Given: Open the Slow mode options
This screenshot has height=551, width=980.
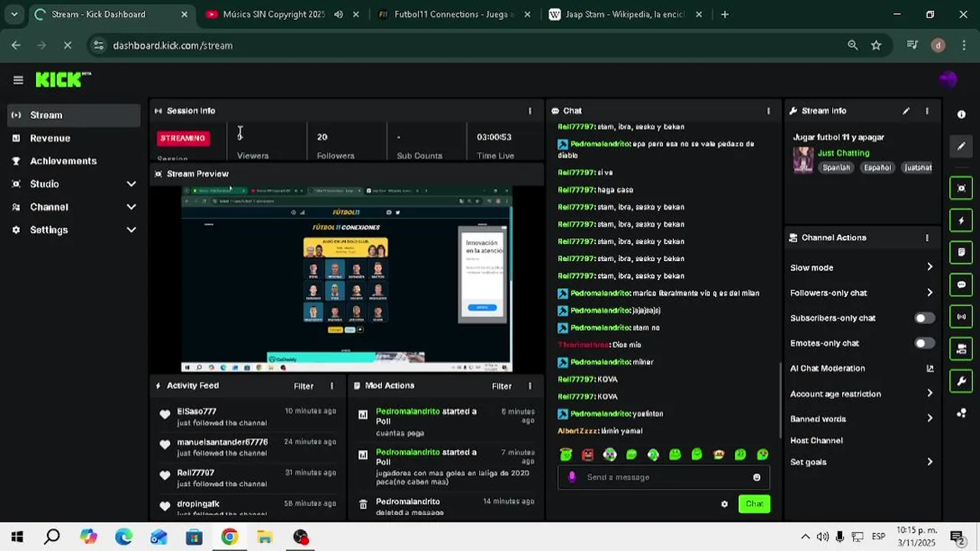Looking at the screenshot, I should pyautogui.click(x=862, y=268).
